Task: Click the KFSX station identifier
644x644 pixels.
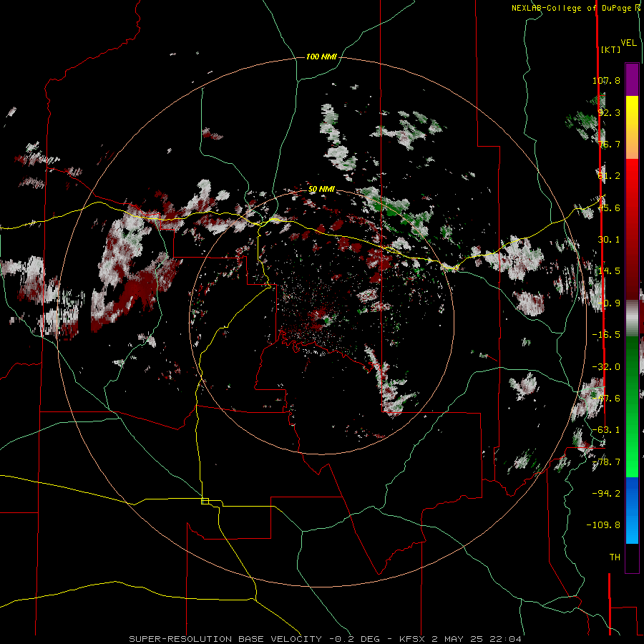Action: pyautogui.click(x=413, y=639)
